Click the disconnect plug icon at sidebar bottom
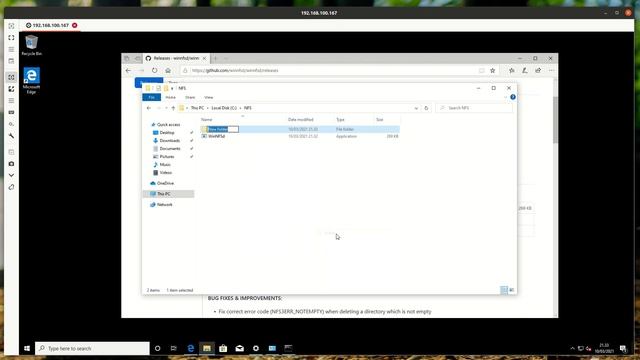Screen dimensions: 640x360 (11, 187)
